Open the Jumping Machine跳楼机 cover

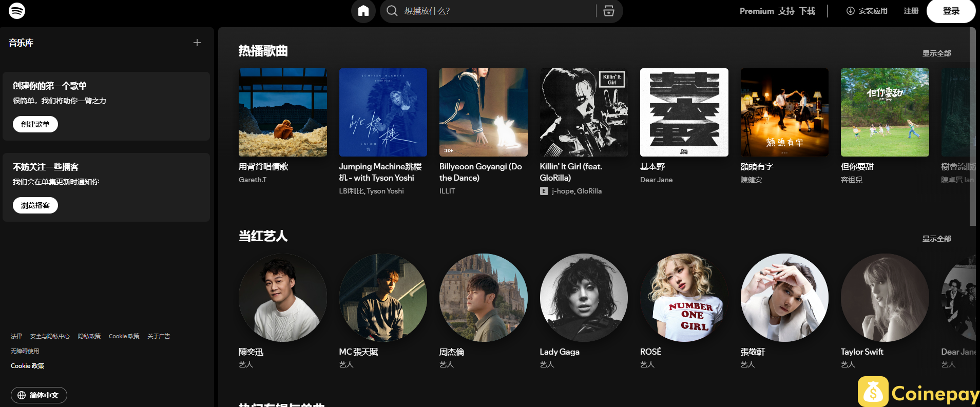[x=383, y=112]
